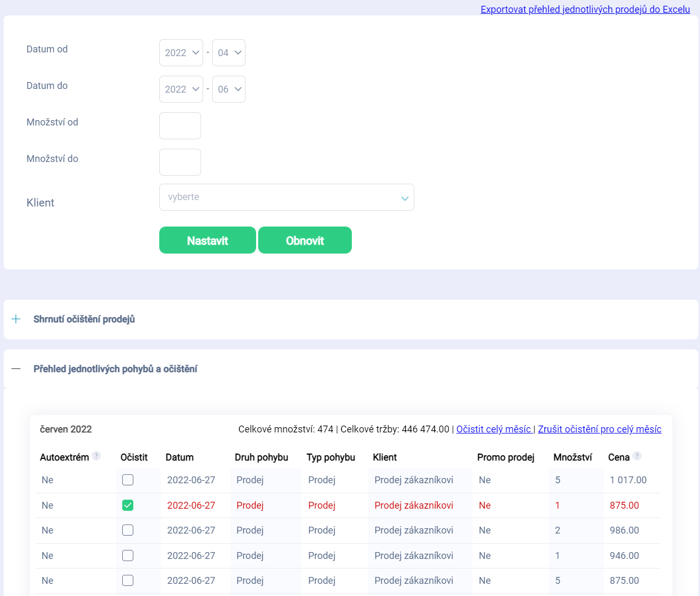Open Datum do month dropdown showing 06
Viewport: 700px width, 596px height.
[x=229, y=89]
